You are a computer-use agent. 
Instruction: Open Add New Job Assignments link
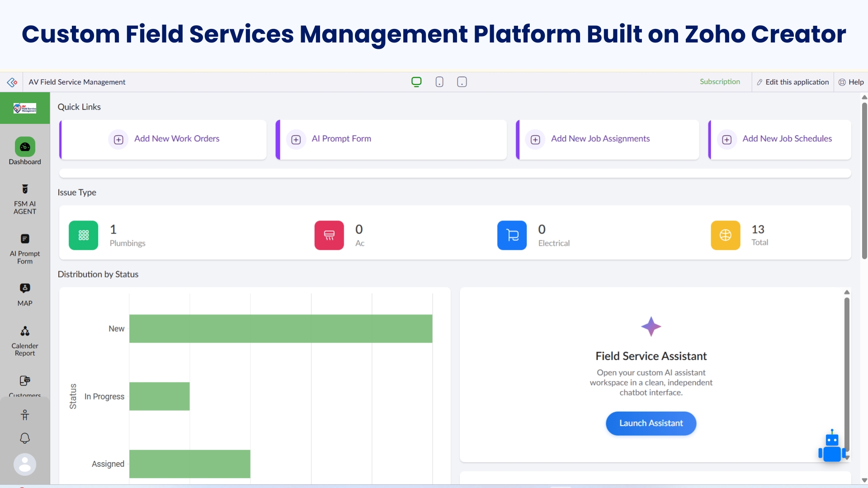click(608, 140)
